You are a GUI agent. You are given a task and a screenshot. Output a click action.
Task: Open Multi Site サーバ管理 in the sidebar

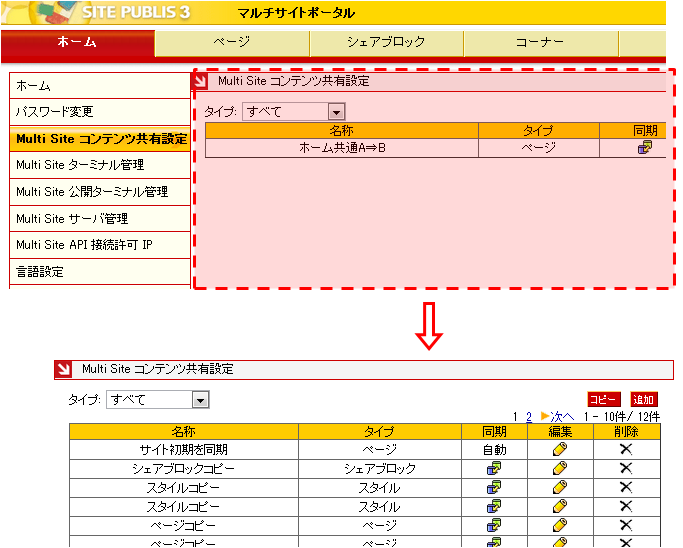pyautogui.click(x=100, y=219)
